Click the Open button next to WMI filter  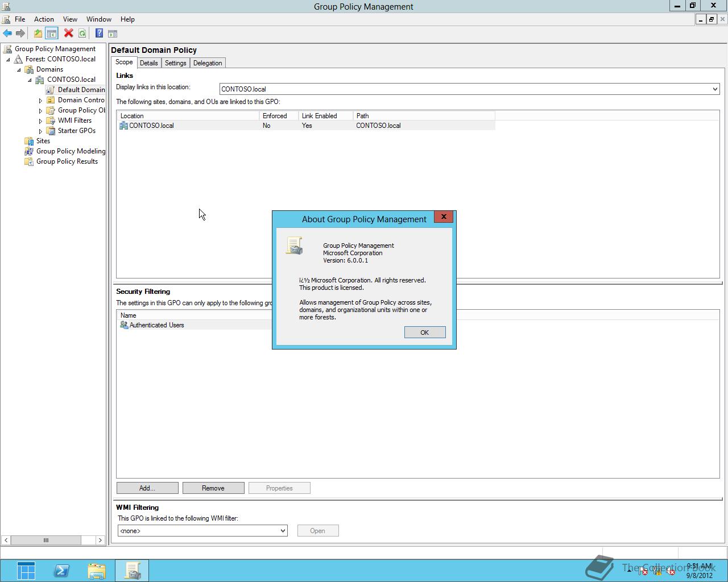point(318,531)
